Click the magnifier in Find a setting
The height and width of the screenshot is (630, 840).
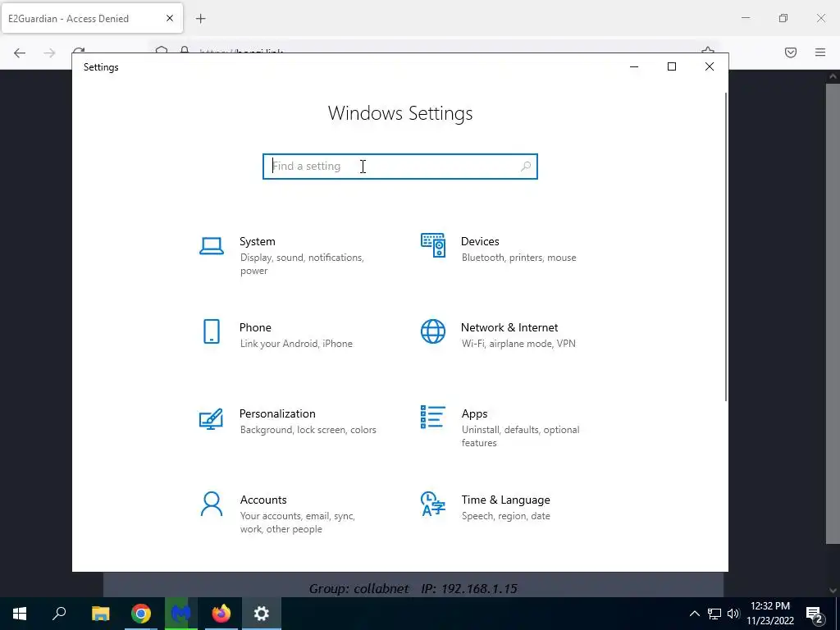pyautogui.click(x=526, y=166)
